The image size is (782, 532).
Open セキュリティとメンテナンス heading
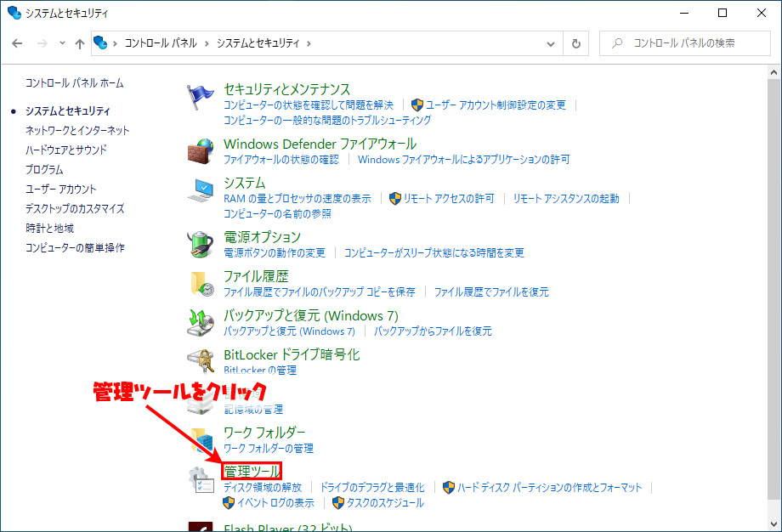pyautogui.click(x=287, y=89)
